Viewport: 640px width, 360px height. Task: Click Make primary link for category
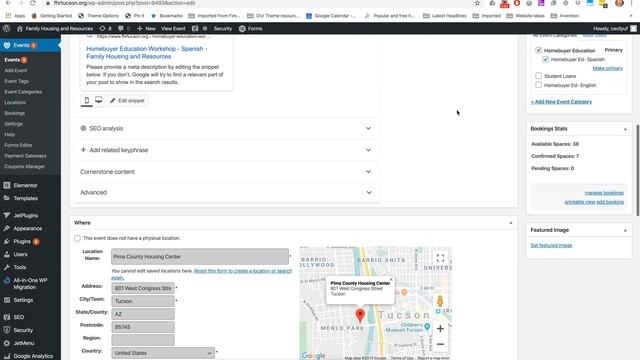[607, 68]
